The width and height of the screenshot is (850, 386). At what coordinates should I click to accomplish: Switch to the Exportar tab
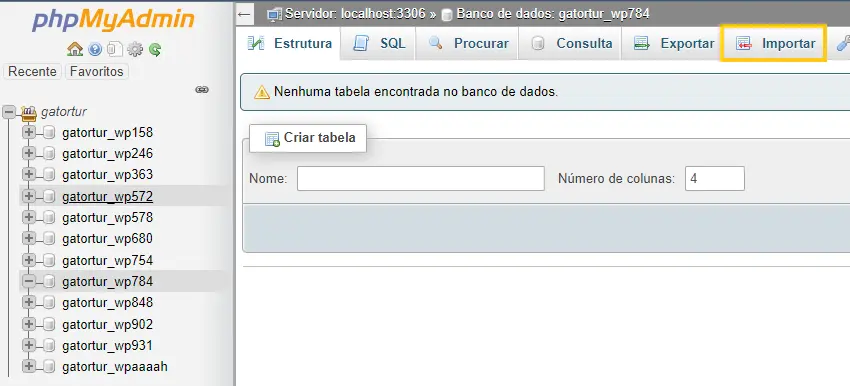[x=673, y=43]
